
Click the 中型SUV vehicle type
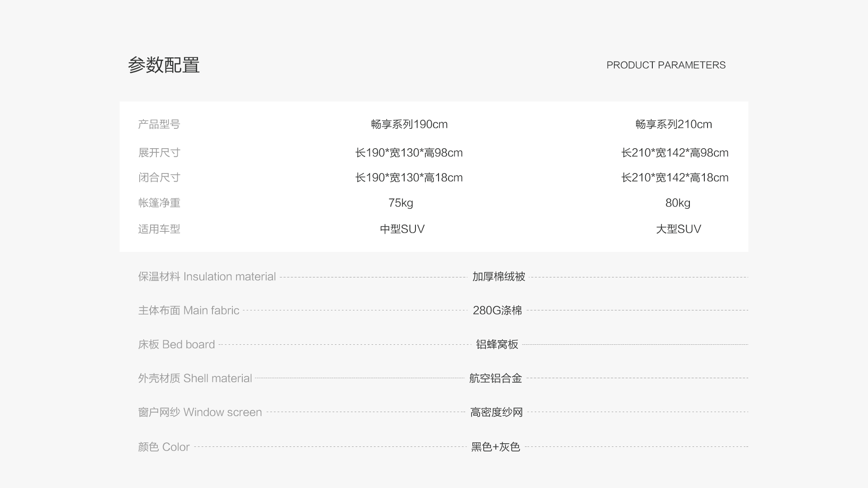(x=402, y=229)
